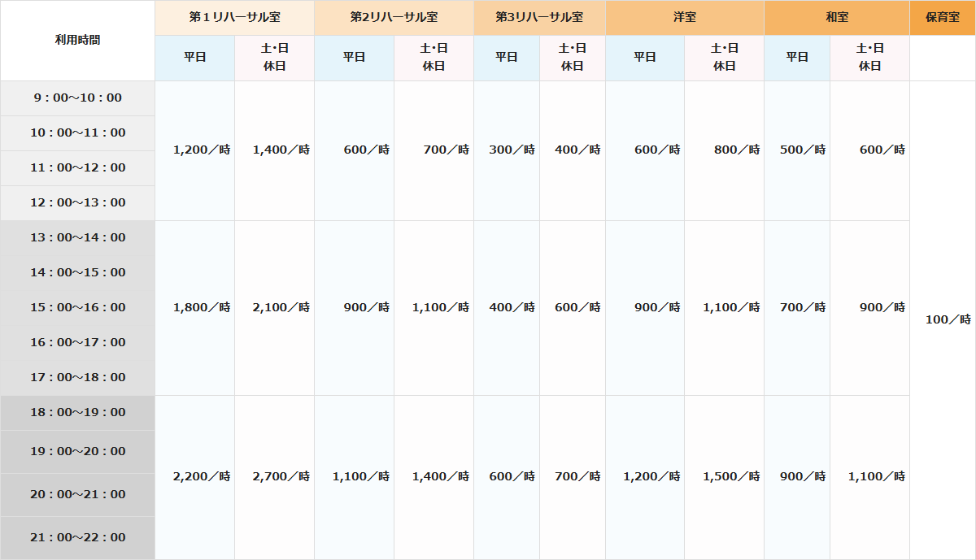Click 土・日 休日 under 和室
Image resolution: width=976 pixels, height=560 pixels.
tap(869, 57)
